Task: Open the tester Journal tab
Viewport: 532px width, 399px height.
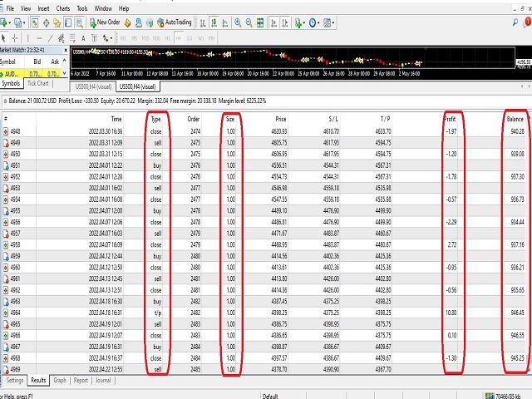Action: [103, 381]
